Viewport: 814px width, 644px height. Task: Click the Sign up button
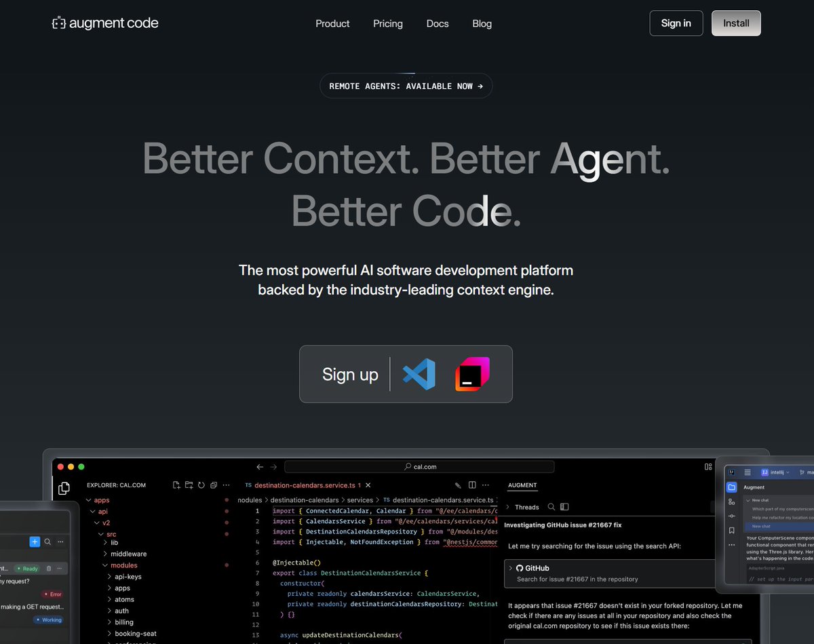click(x=350, y=375)
